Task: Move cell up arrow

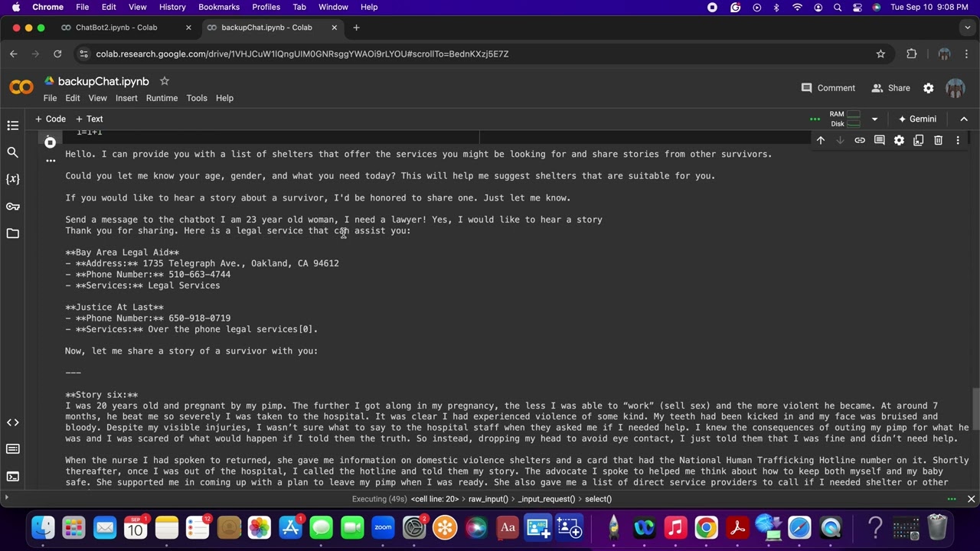Action: pyautogui.click(x=821, y=141)
